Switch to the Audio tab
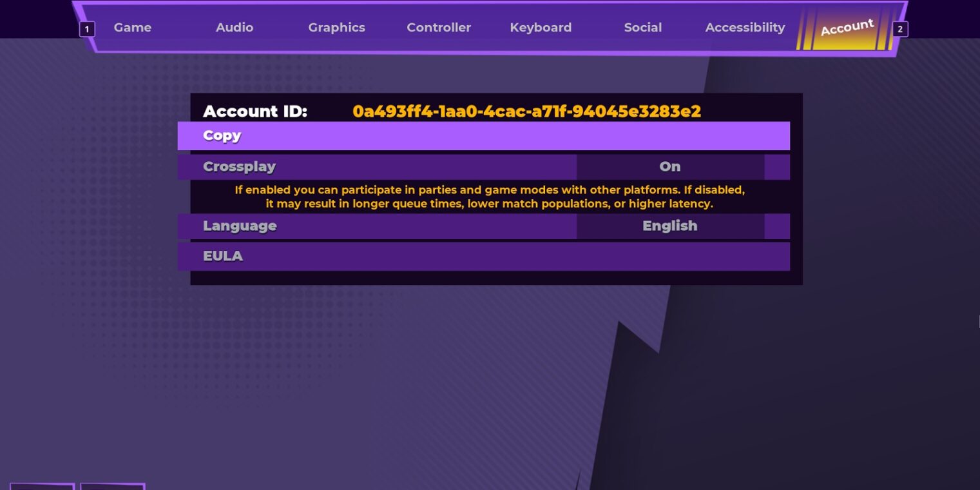Screen dimensions: 980x490 click(x=235, y=28)
